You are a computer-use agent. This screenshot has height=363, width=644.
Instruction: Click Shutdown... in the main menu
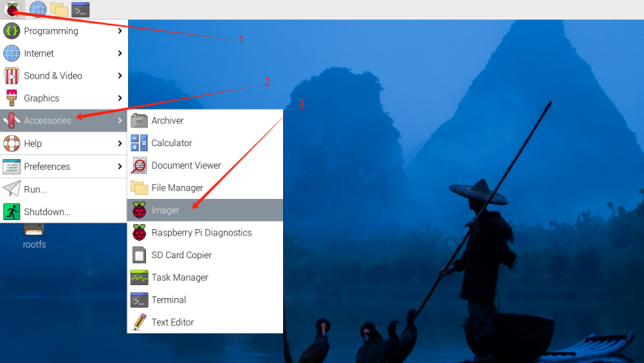pyautogui.click(x=47, y=212)
